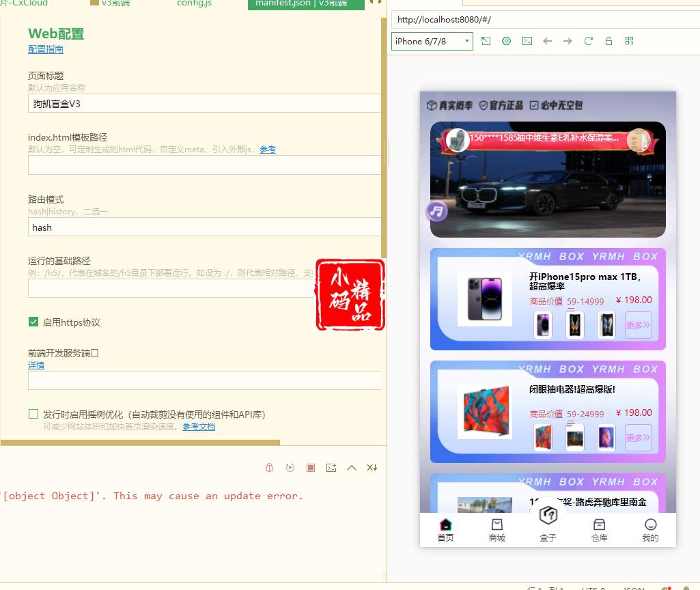Screen dimensions: 700x590
Task: Open the web inspector console icon
Action: coord(527,41)
